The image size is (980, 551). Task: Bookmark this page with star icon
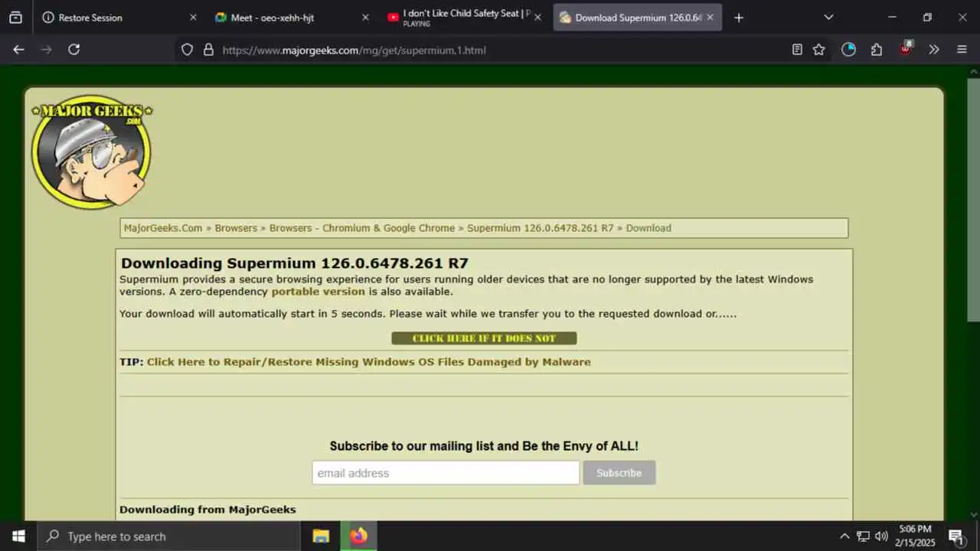pos(818,50)
